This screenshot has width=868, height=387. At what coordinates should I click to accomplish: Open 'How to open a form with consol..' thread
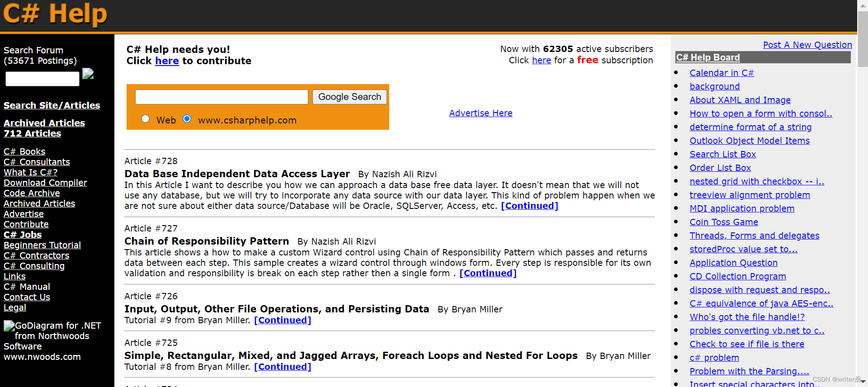761,113
